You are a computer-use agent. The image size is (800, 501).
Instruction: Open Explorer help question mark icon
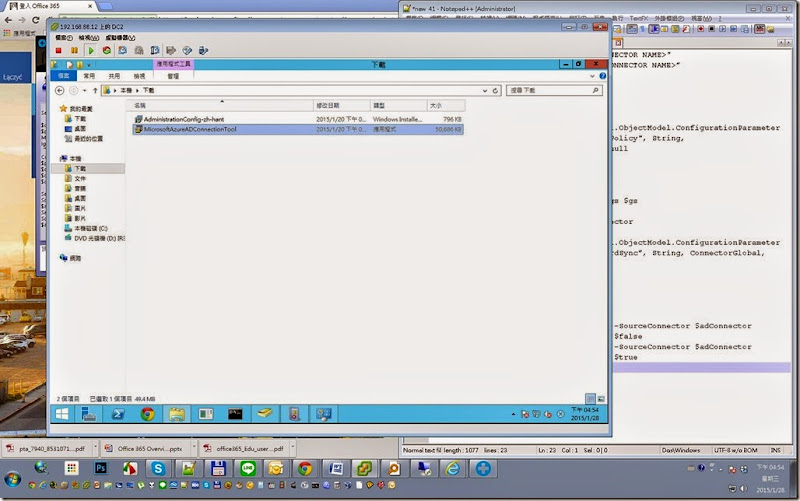point(603,76)
